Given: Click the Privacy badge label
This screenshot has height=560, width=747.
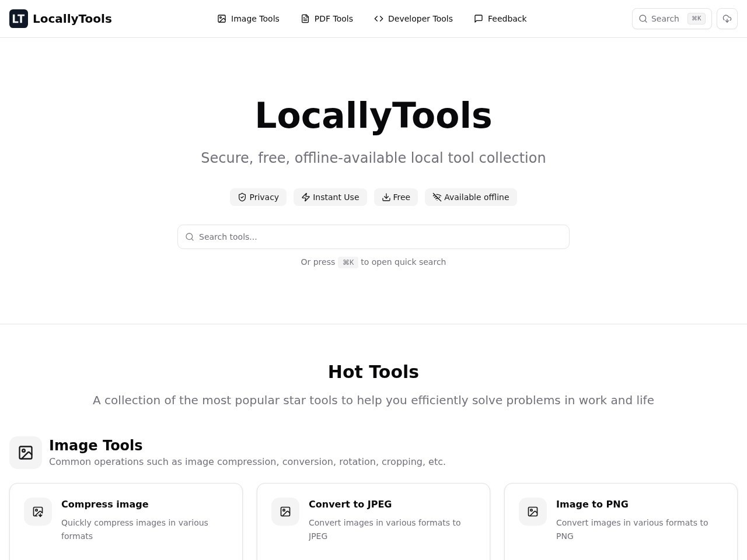Looking at the screenshot, I should (264, 197).
